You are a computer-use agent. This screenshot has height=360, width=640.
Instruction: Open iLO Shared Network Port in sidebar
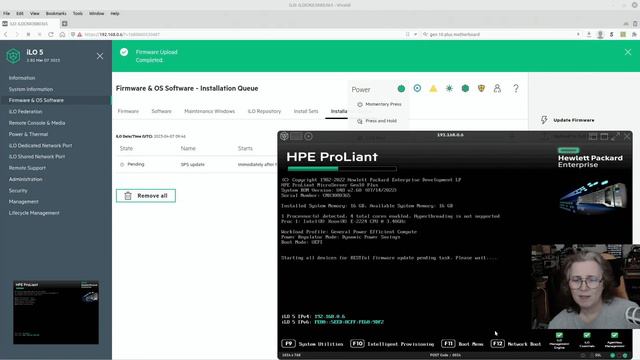tap(37, 156)
